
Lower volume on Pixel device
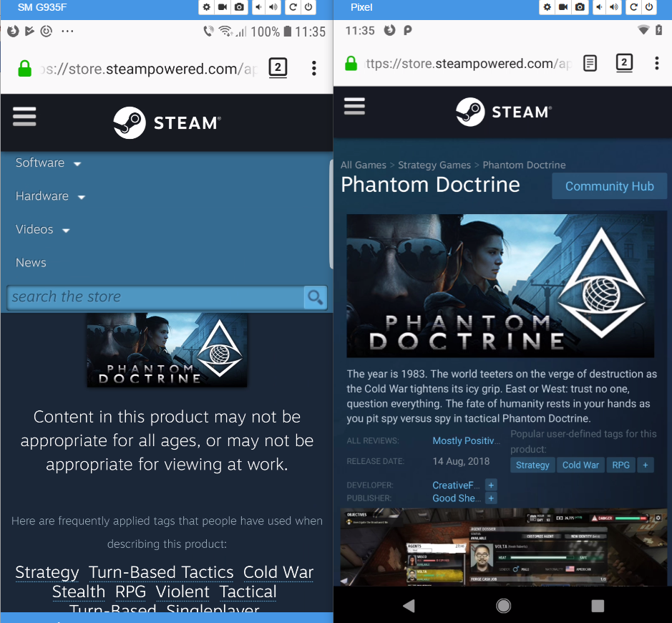click(x=599, y=7)
